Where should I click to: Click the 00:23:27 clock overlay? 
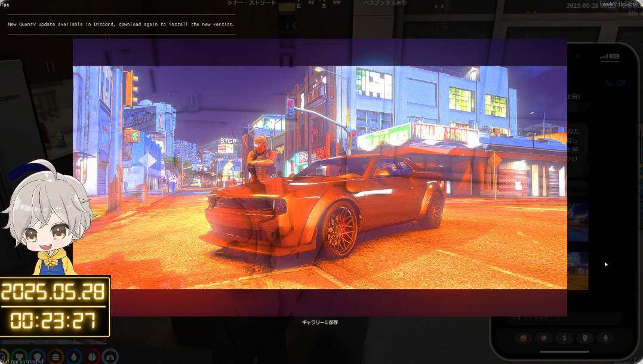pyautogui.click(x=53, y=320)
